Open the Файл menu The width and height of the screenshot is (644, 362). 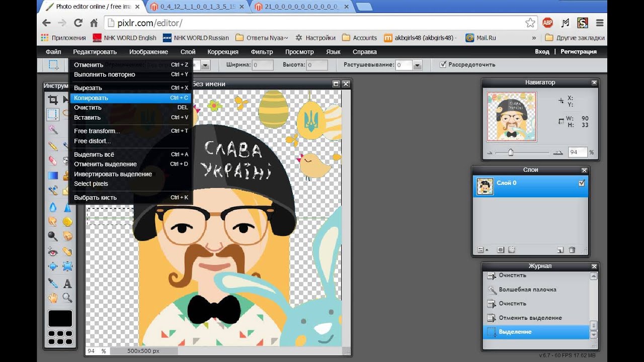pyautogui.click(x=53, y=52)
